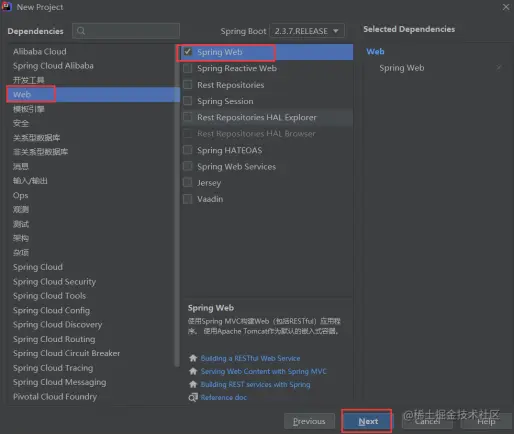Tick the Spring Web Services checkbox
This screenshot has width=514, height=435.
(x=188, y=166)
